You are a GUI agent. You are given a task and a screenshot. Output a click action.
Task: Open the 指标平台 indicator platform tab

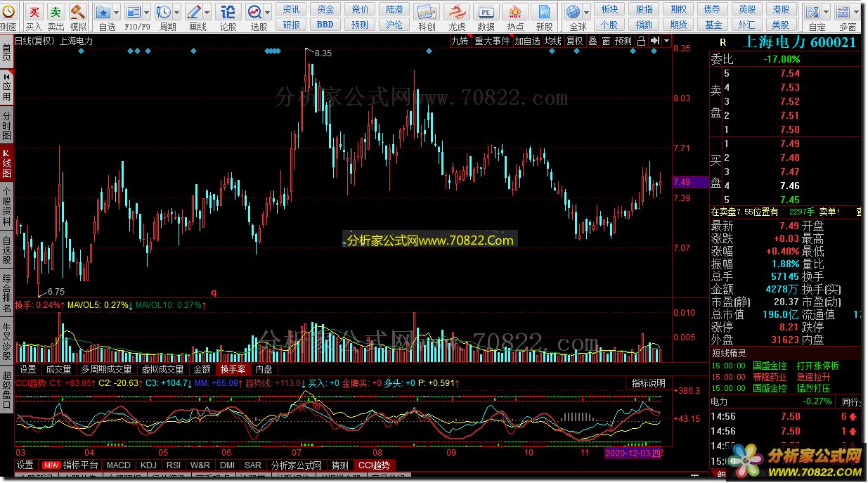point(71,465)
